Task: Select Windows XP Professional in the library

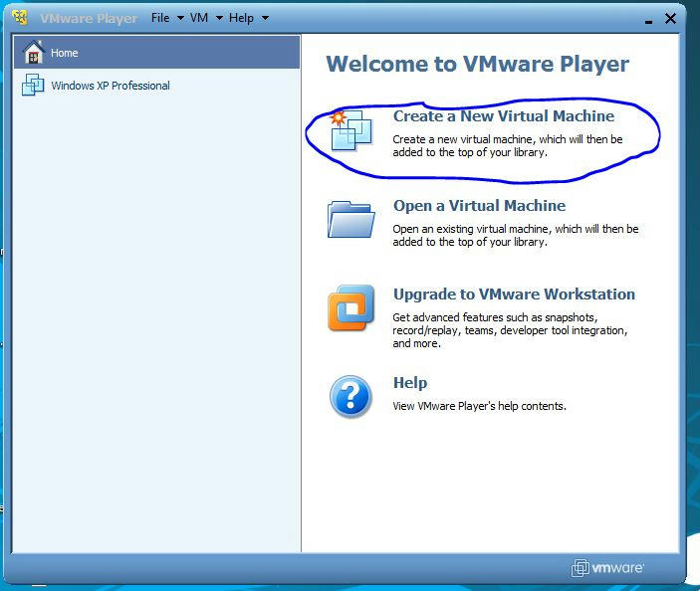Action: click(x=156, y=86)
